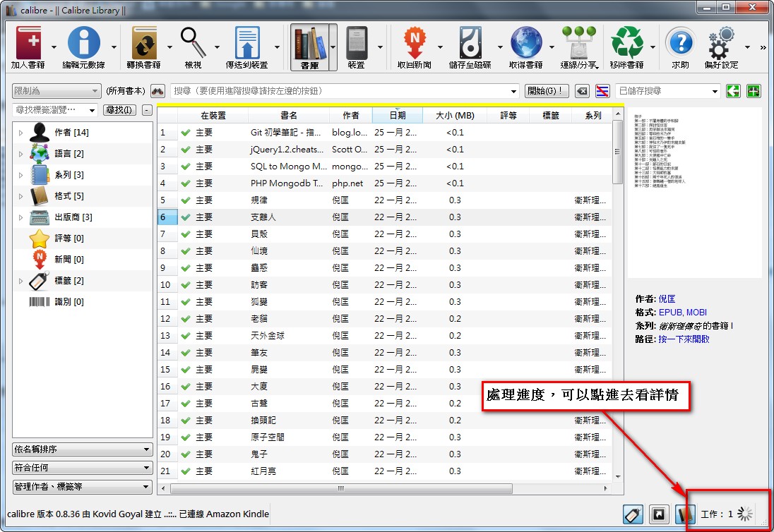Open Get books (取得書籍) globe
Viewport: 774px width, 532px height.
[x=525, y=47]
